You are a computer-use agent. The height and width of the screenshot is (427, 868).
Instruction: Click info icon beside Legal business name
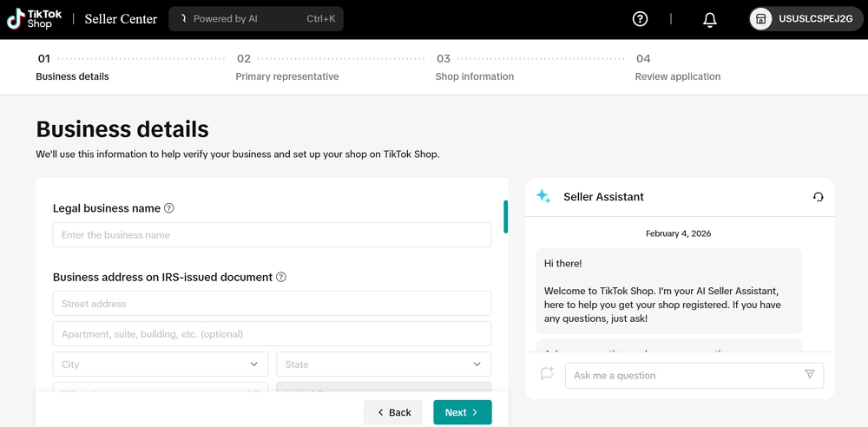169,208
